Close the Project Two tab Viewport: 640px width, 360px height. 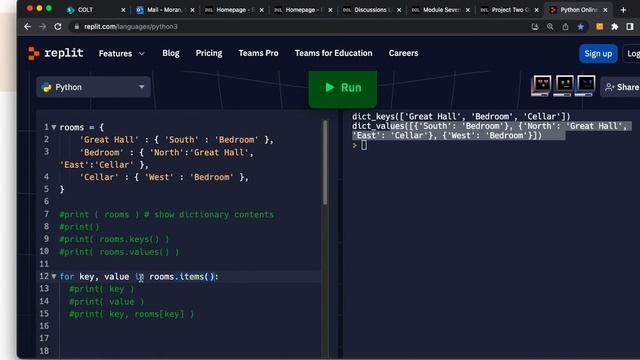[x=537, y=10]
